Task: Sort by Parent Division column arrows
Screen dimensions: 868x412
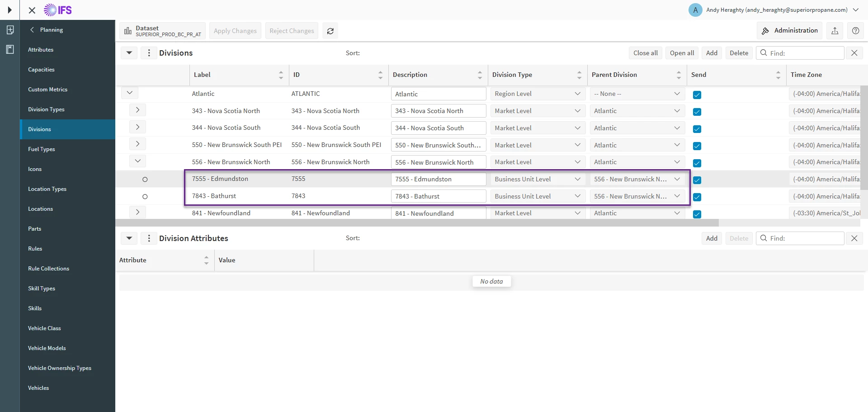Action: pos(679,75)
